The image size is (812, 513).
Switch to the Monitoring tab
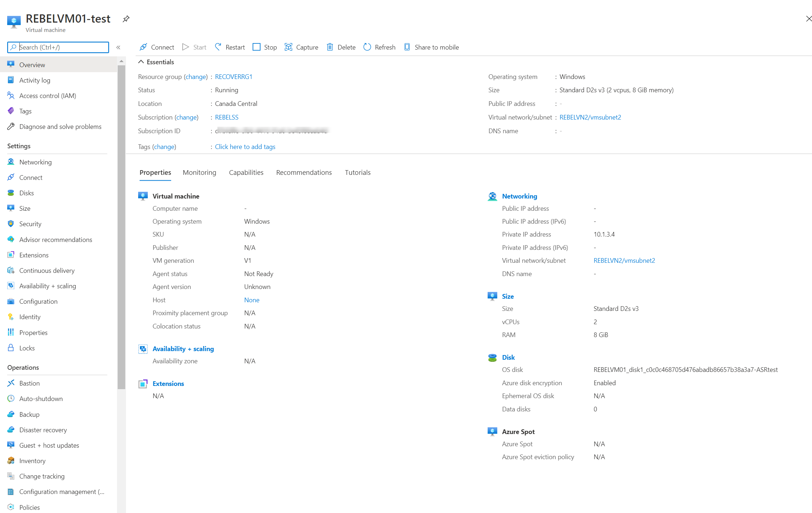tap(200, 173)
